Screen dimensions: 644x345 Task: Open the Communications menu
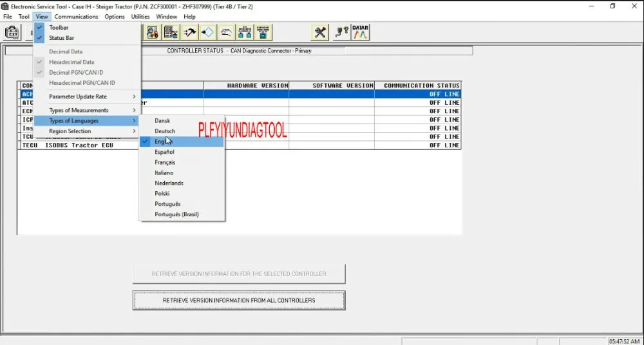pyautogui.click(x=76, y=17)
